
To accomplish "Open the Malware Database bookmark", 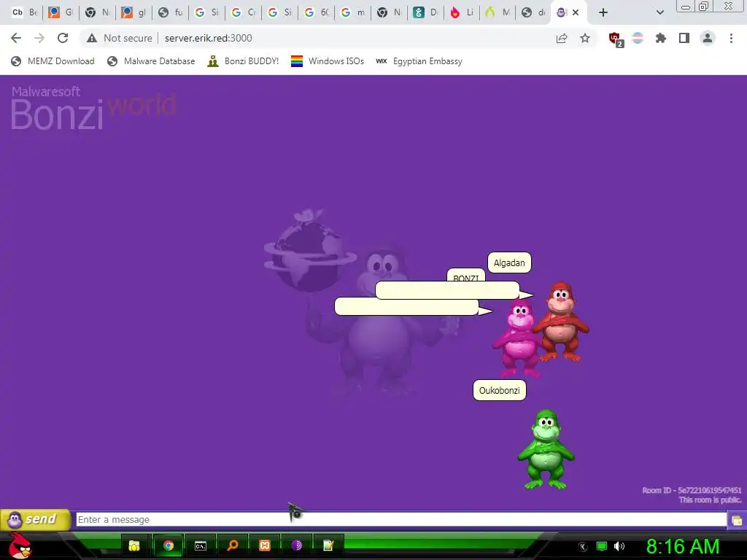I will point(152,61).
